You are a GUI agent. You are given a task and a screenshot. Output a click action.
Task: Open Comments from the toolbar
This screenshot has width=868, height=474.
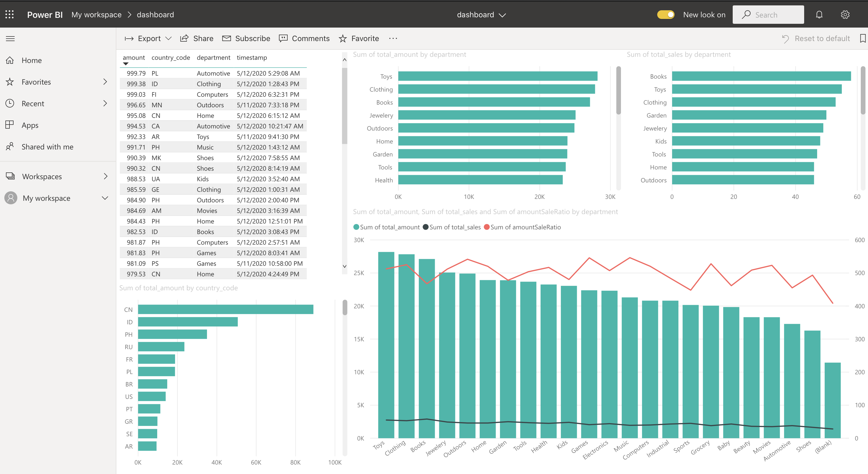point(304,38)
